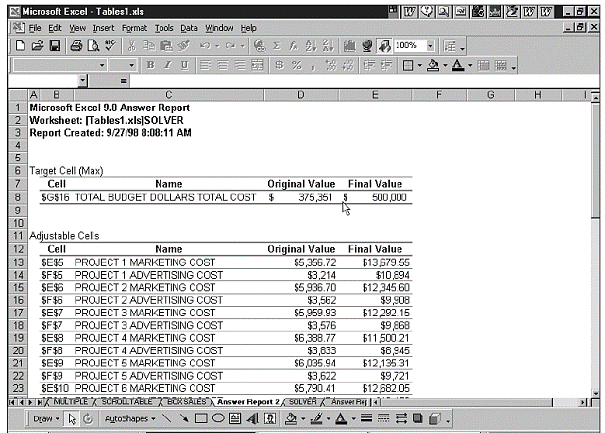
Task: Click the vertical scrollbar down arrow
Action: click(596, 393)
